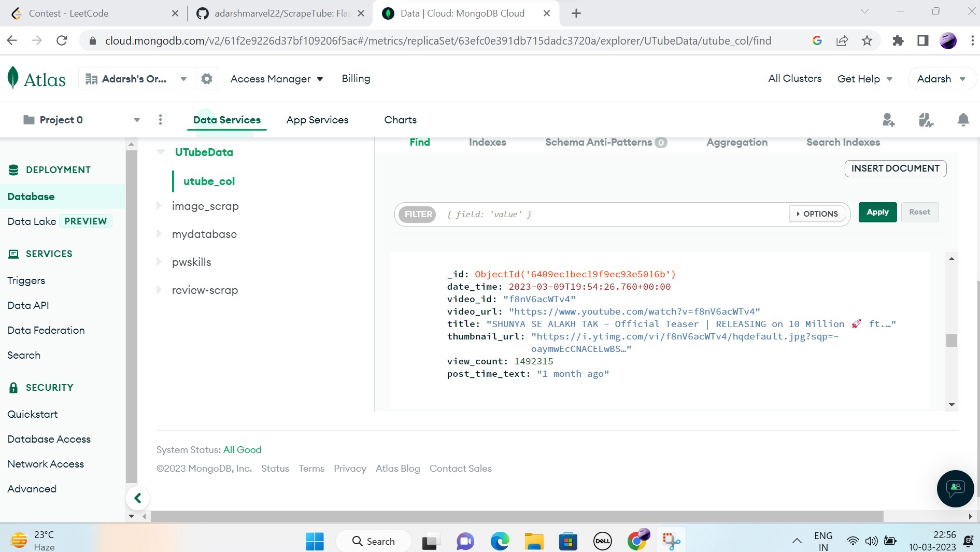
Task: Open the Charts tab
Action: point(400,120)
